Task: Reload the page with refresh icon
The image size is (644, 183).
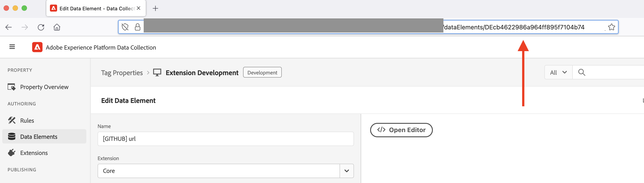Action: (41, 27)
